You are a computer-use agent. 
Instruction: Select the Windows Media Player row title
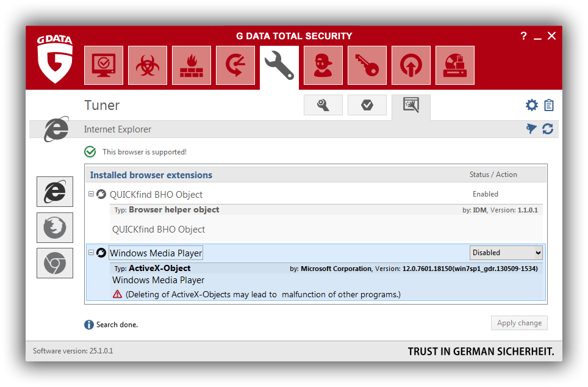tap(156, 253)
